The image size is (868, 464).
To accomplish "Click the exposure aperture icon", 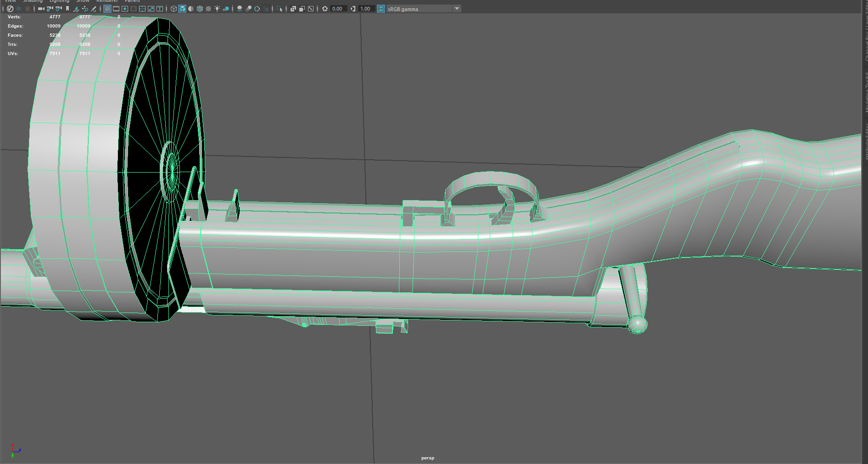I will point(325,9).
